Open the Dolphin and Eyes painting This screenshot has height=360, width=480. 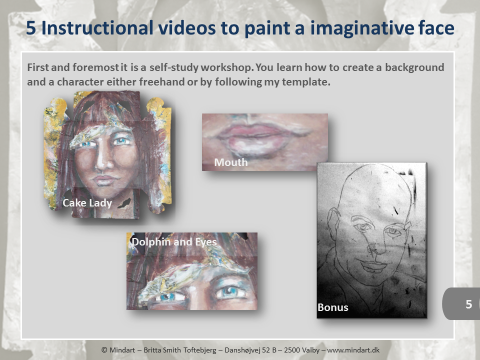192,271
